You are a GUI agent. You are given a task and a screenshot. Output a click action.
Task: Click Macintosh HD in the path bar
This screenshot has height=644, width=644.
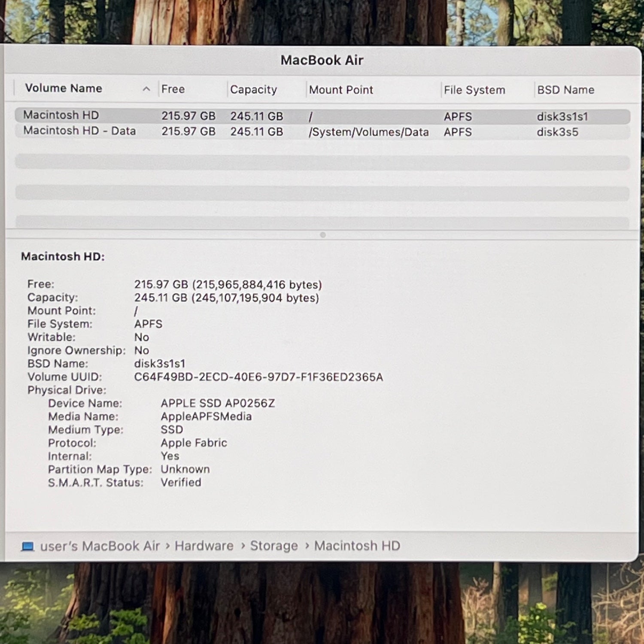click(357, 546)
